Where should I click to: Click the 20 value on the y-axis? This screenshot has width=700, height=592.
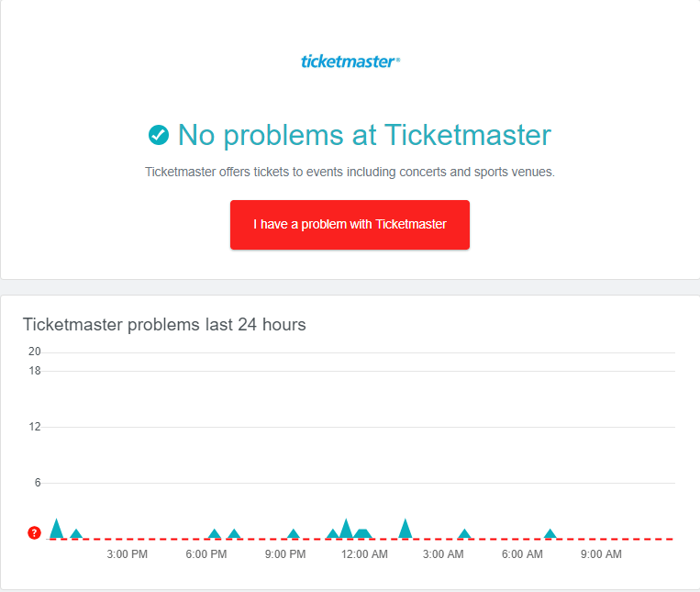point(35,352)
